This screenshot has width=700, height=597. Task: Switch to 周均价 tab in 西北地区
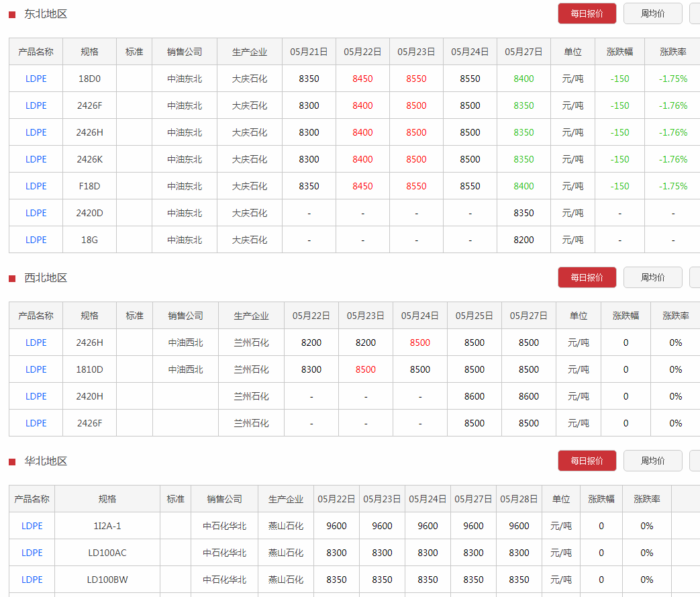point(652,277)
